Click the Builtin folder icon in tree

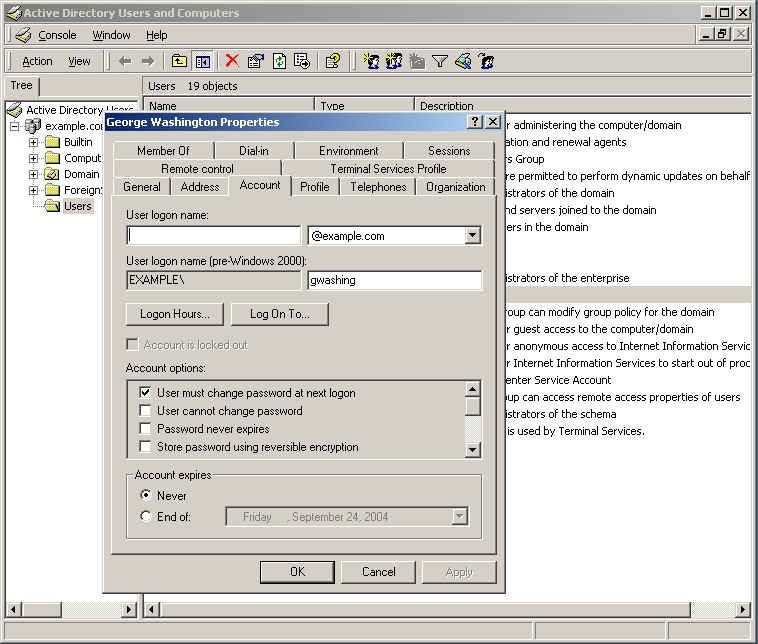click(52, 142)
